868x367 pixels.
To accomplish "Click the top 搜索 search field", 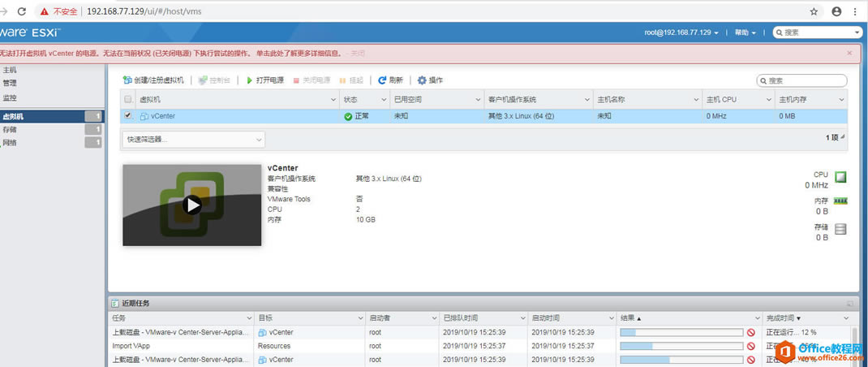I will click(x=818, y=32).
